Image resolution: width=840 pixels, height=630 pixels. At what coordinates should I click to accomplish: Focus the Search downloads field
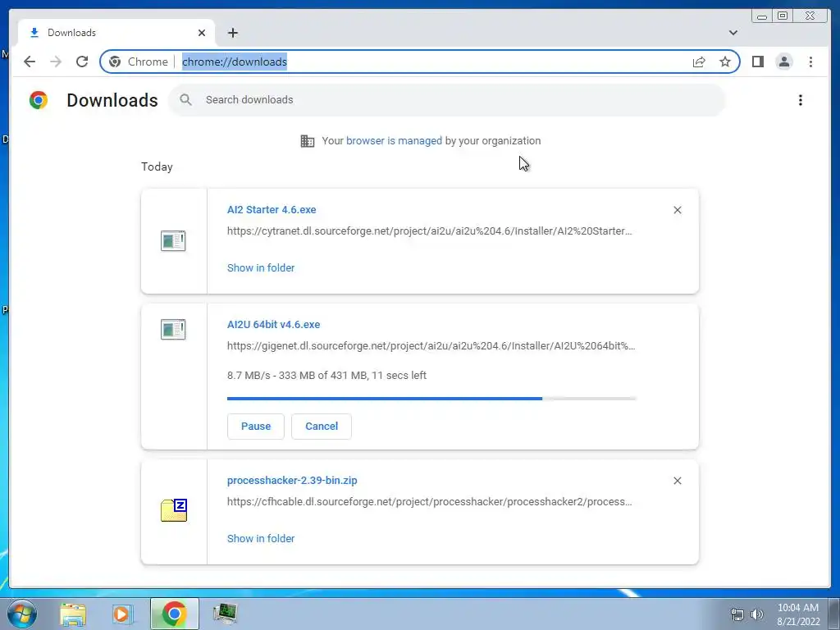pos(447,100)
